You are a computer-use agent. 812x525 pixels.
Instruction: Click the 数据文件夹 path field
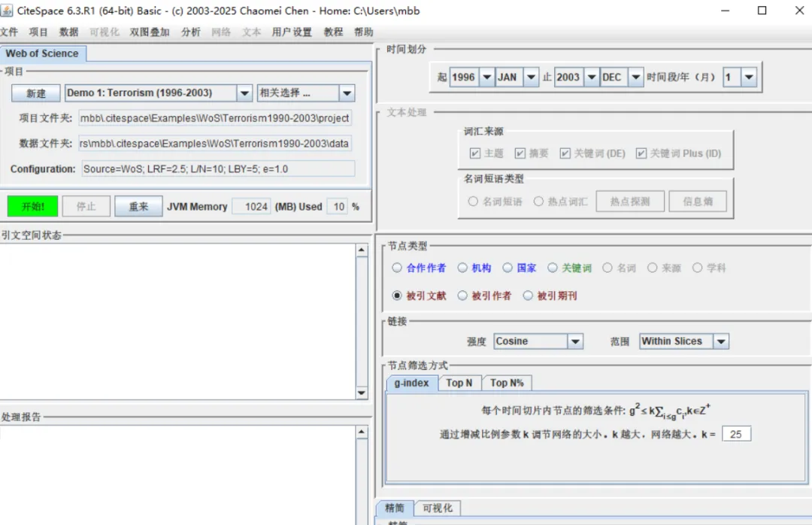(215, 144)
